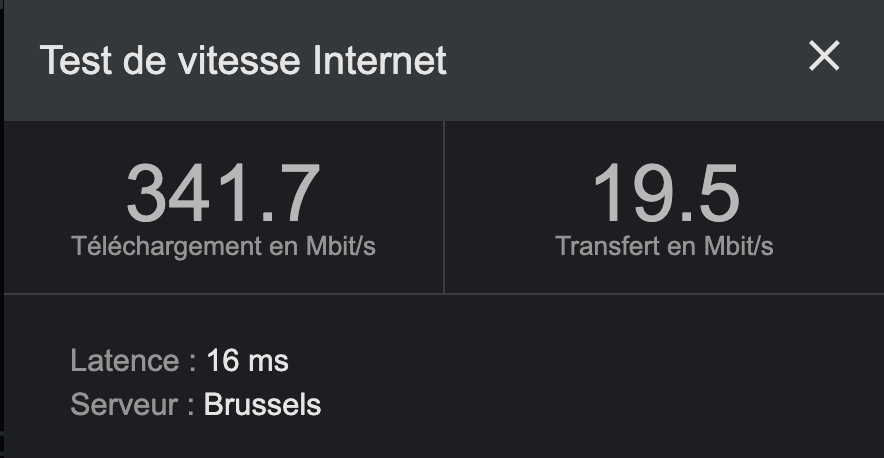Click the "Serveur :" label
This screenshot has width=884, height=458.
coord(132,405)
